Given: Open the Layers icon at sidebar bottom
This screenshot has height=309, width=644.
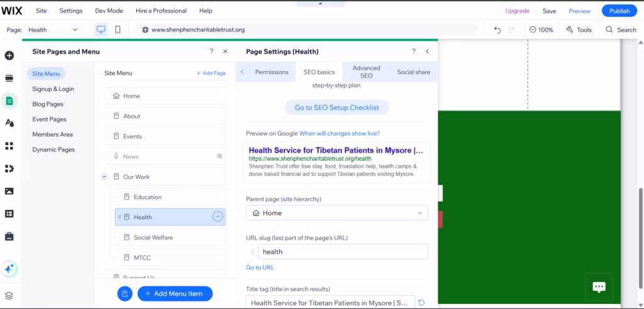Looking at the screenshot, I should [x=9, y=295].
